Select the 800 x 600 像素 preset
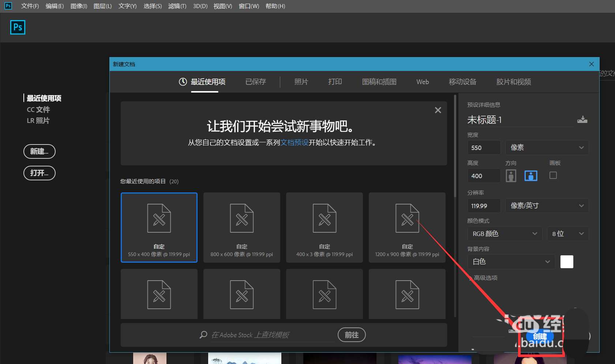The height and width of the screenshot is (364, 615). click(x=241, y=227)
